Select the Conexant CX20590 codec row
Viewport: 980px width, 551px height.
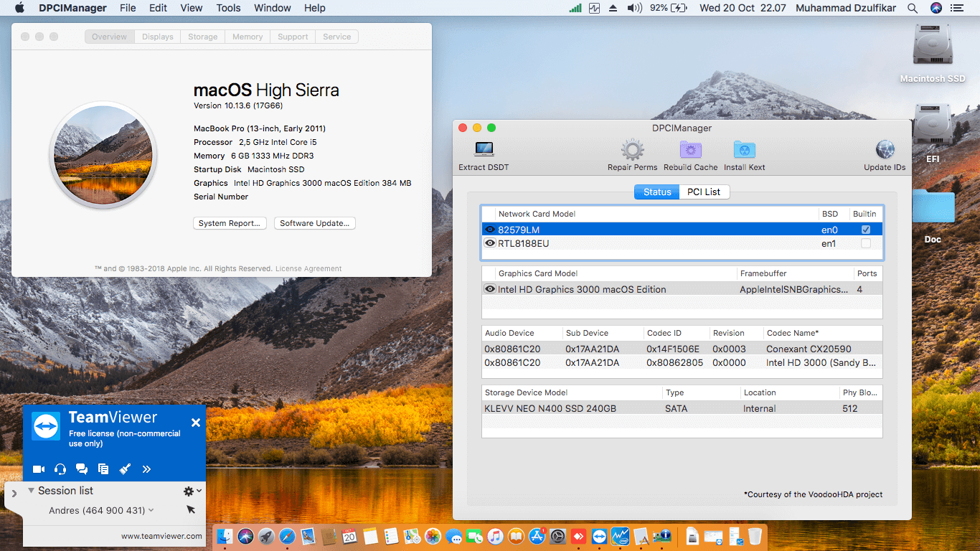point(682,349)
